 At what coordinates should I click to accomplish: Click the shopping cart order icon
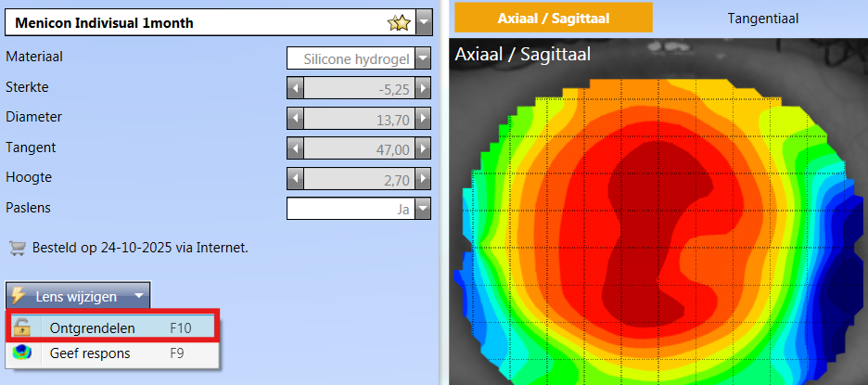tap(17, 248)
